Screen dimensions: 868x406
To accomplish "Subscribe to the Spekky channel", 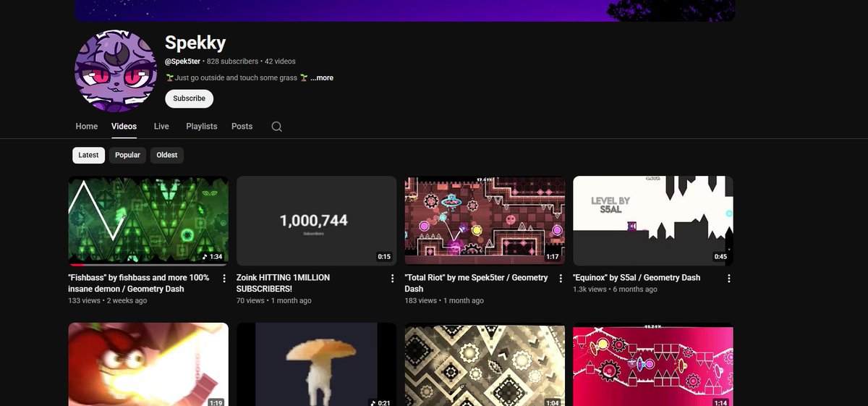I will [x=189, y=98].
